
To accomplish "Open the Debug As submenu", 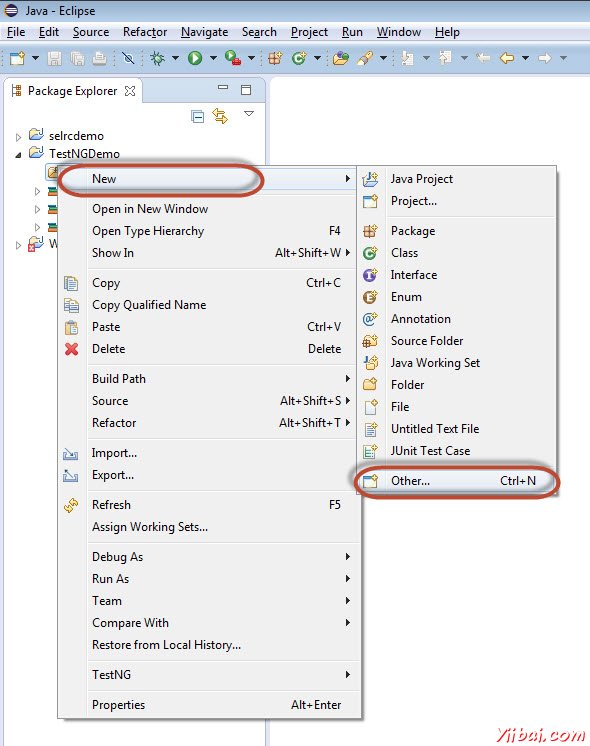I will point(209,557).
